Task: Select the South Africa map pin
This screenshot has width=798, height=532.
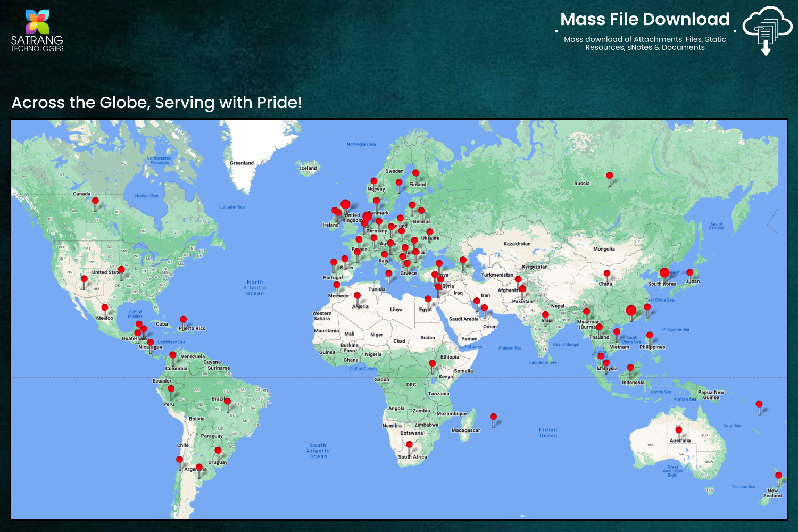Action: [409, 445]
